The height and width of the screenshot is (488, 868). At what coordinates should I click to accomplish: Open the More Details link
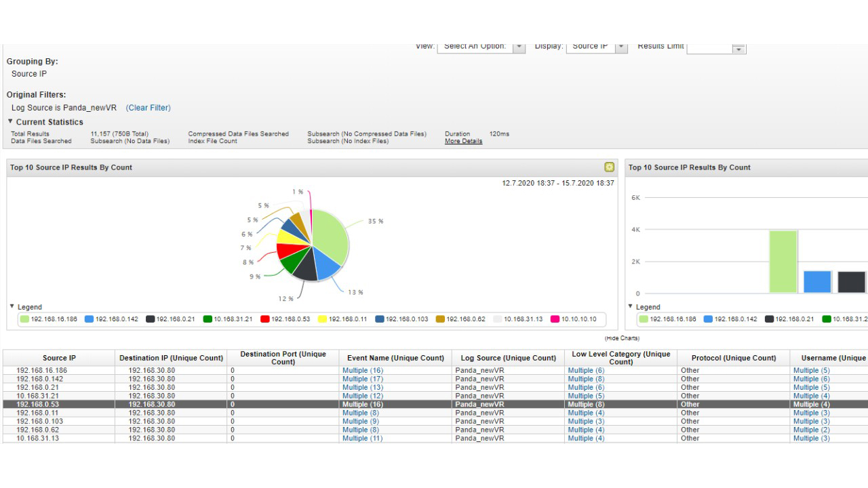click(x=464, y=141)
